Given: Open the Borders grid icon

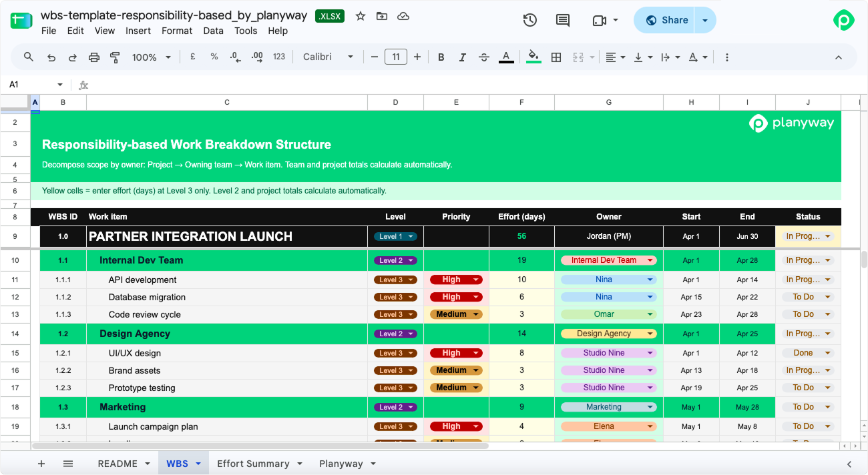Looking at the screenshot, I should pos(556,57).
